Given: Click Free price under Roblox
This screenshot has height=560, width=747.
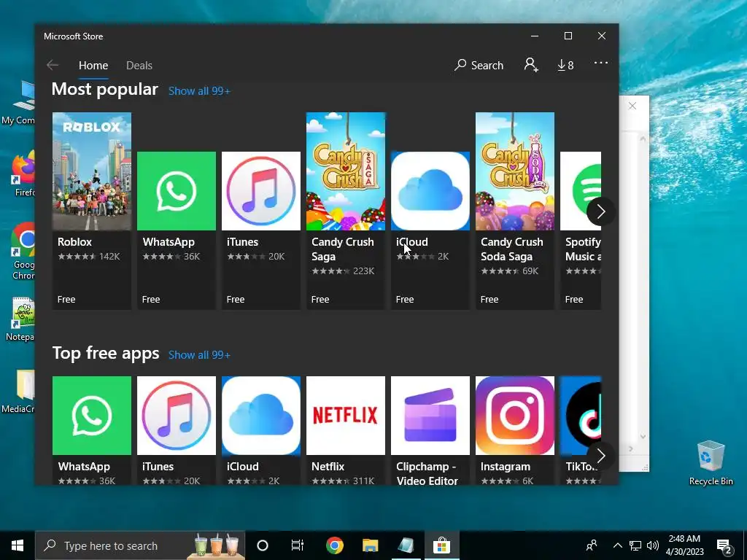Looking at the screenshot, I should (66, 300).
